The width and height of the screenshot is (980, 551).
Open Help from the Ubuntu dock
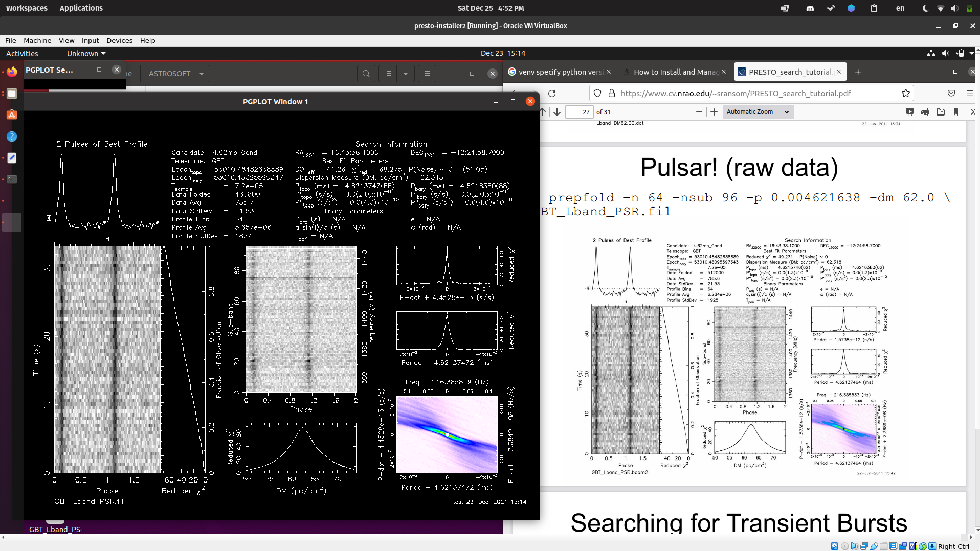[12, 136]
